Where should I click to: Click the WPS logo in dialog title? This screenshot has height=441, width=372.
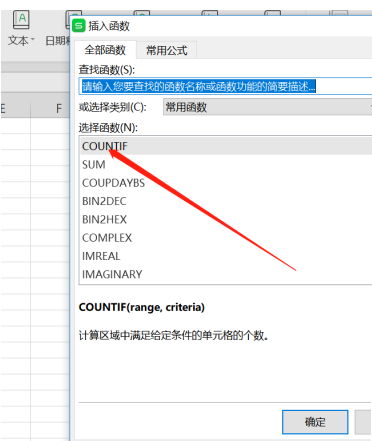(x=79, y=26)
